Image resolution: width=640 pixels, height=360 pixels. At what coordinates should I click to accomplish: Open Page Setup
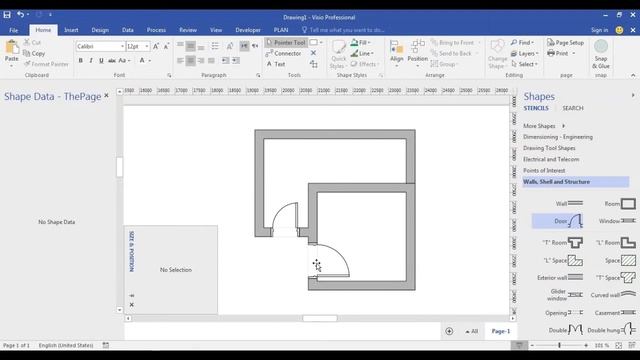tap(565, 42)
